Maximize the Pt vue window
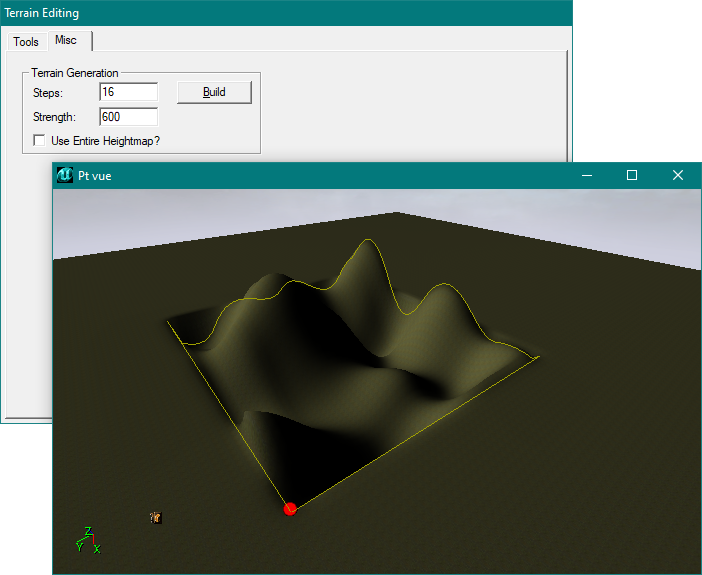702x575 pixels. [x=632, y=175]
